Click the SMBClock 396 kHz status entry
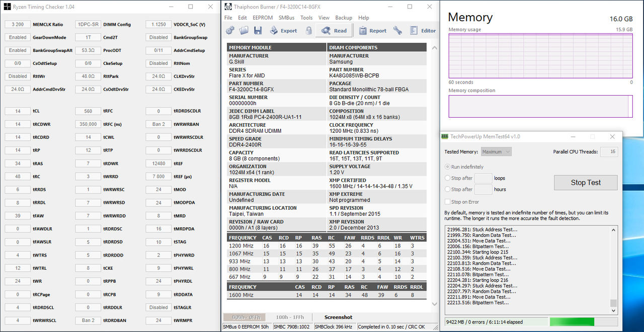 (x=335, y=327)
